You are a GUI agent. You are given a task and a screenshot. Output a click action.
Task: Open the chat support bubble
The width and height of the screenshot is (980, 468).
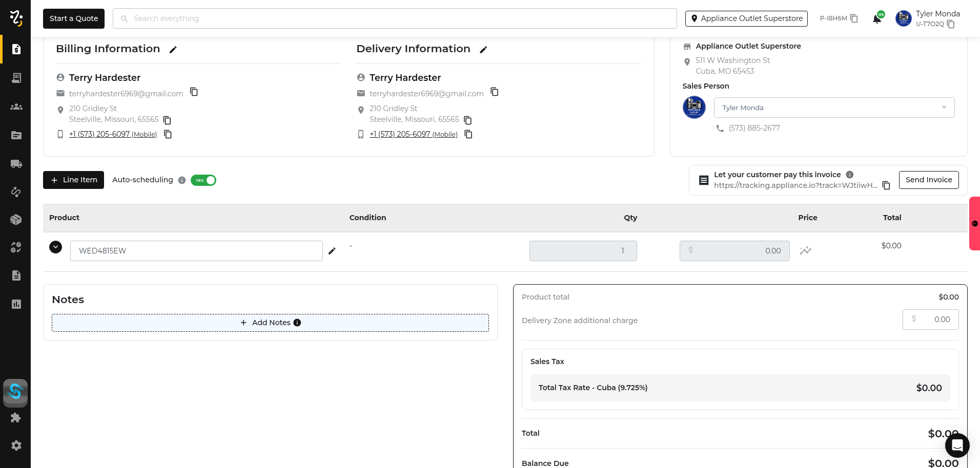(x=957, y=445)
